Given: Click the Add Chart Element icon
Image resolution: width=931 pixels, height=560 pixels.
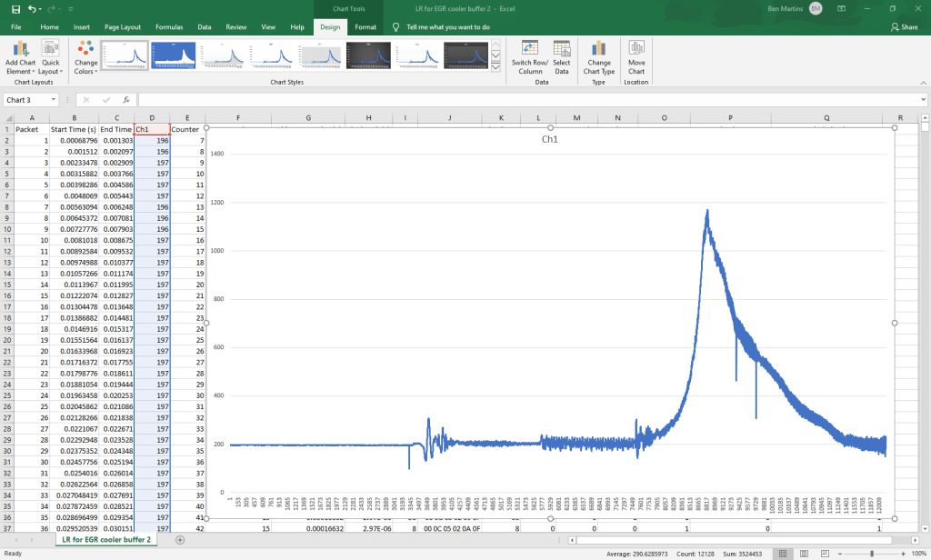Looking at the screenshot, I should point(20,57).
